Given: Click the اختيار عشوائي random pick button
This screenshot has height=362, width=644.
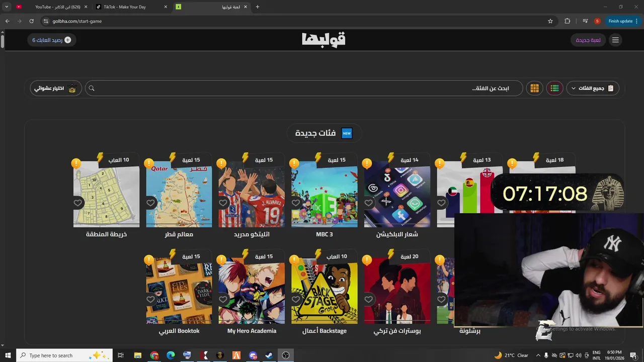Looking at the screenshot, I should coord(56,88).
